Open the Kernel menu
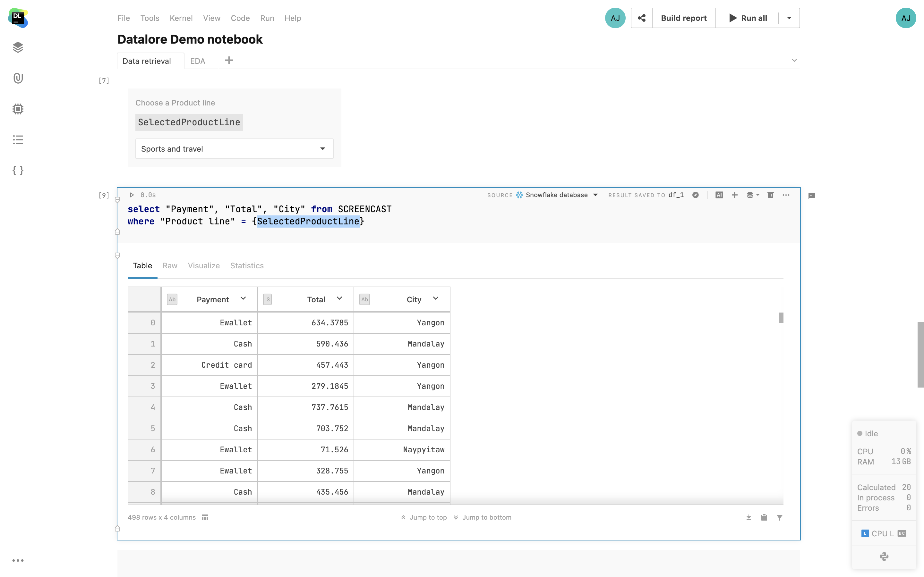Image resolution: width=924 pixels, height=577 pixels. [x=181, y=18]
